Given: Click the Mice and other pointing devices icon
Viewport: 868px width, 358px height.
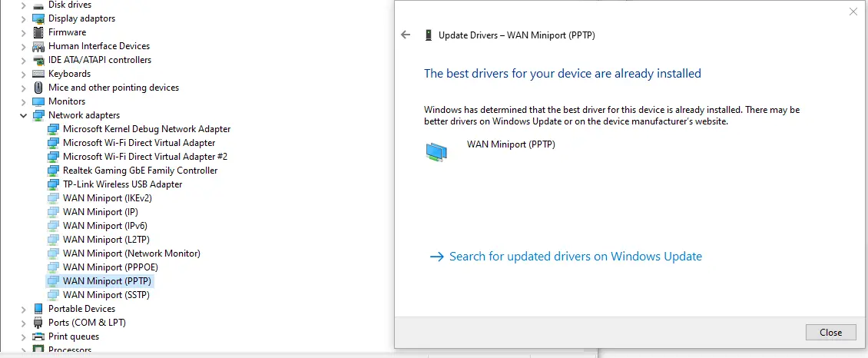Looking at the screenshot, I should pos(38,88).
